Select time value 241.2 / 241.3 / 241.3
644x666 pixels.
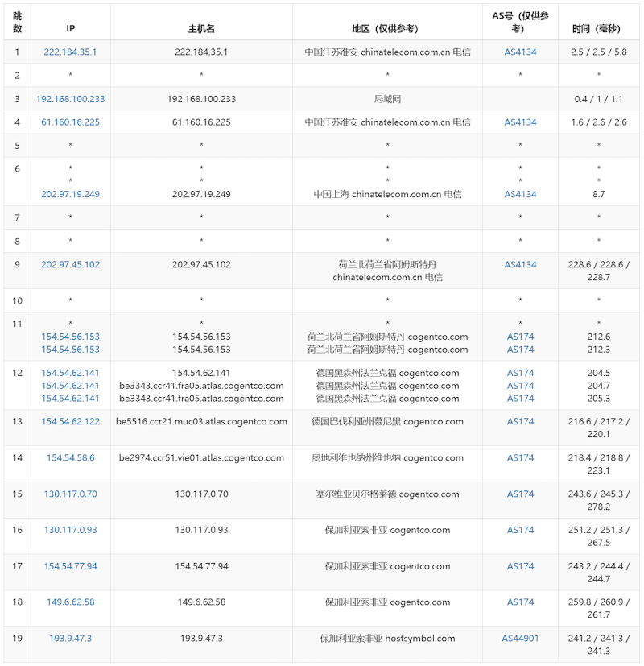tap(599, 645)
